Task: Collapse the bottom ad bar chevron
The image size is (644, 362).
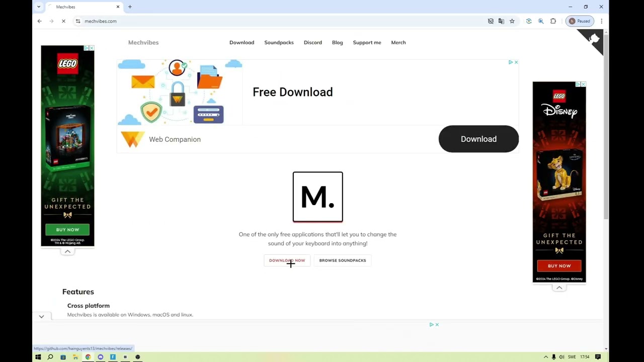Action: point(41,317)
